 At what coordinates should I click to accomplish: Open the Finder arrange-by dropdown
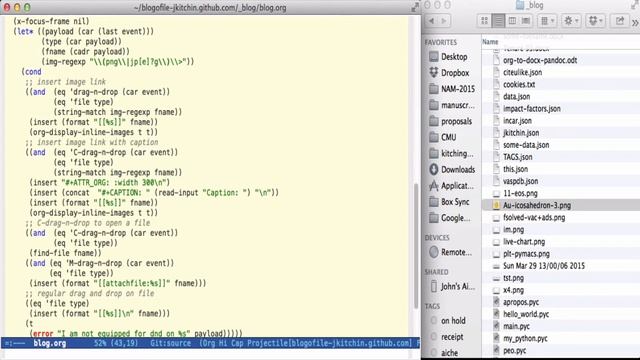point(547,21)
